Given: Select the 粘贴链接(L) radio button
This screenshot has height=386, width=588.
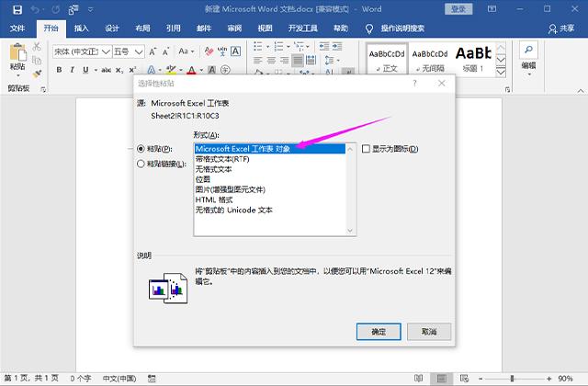Looking at the screenshot, I should point(141,164).
